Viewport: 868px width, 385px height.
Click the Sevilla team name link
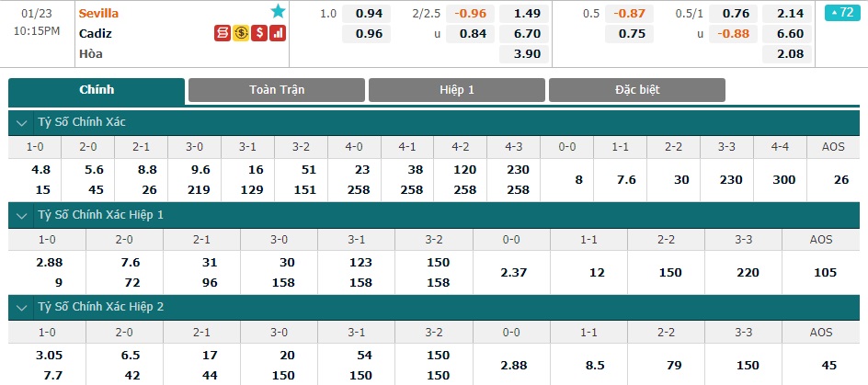point(98,13)
